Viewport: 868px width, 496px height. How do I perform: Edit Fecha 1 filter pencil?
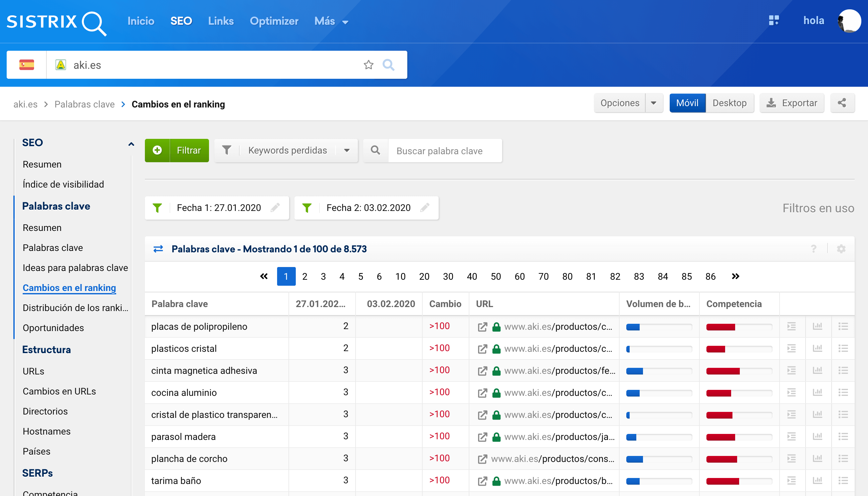275,208
